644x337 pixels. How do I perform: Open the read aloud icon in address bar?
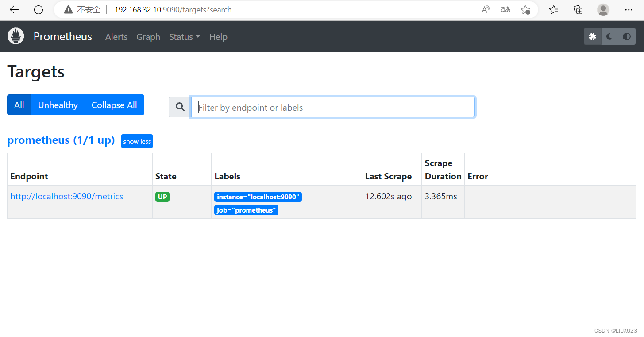coord(486,9)
